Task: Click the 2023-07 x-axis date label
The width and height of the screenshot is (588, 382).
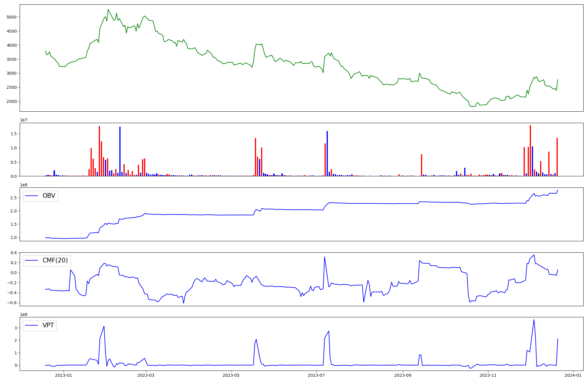Action: 316,375
